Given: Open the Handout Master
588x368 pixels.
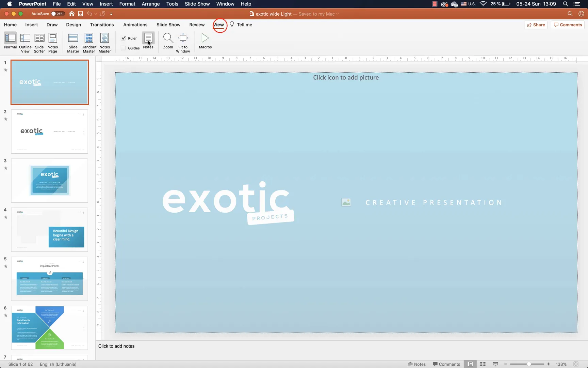Looking at the screenshot, I should tap(89, 41).
